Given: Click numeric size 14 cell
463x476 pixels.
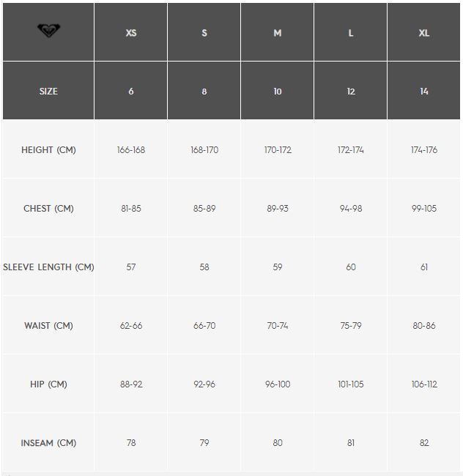Looking at the screenshot, I should pos(424,91).
